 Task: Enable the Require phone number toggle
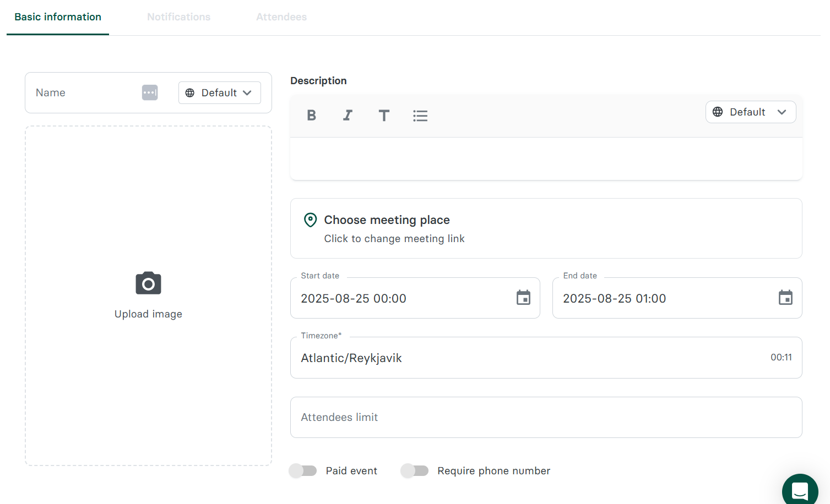[x=415, y=470]
